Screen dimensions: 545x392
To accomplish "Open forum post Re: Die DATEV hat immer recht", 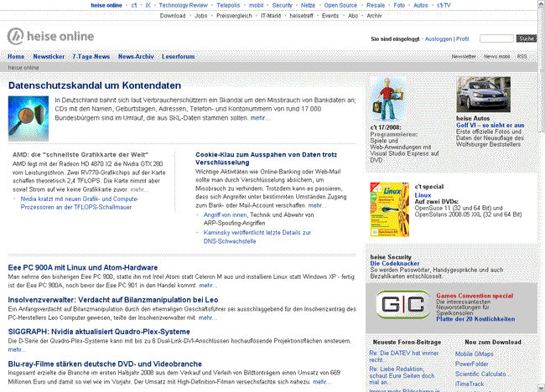I will tap(404, 357).
